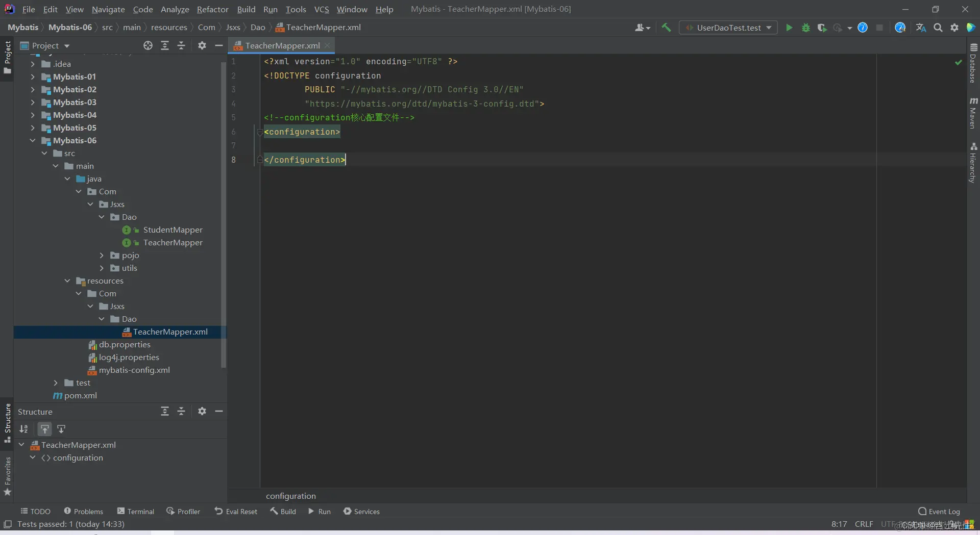Toggle the Terminal tool window
The height and width of the screenshot is (535, 980).
135,511
